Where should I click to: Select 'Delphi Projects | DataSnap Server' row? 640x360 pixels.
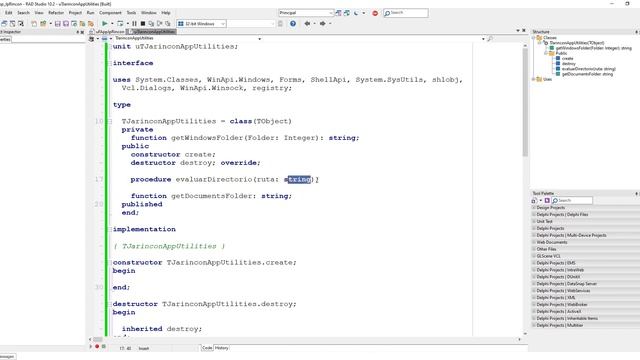[585, 284]
